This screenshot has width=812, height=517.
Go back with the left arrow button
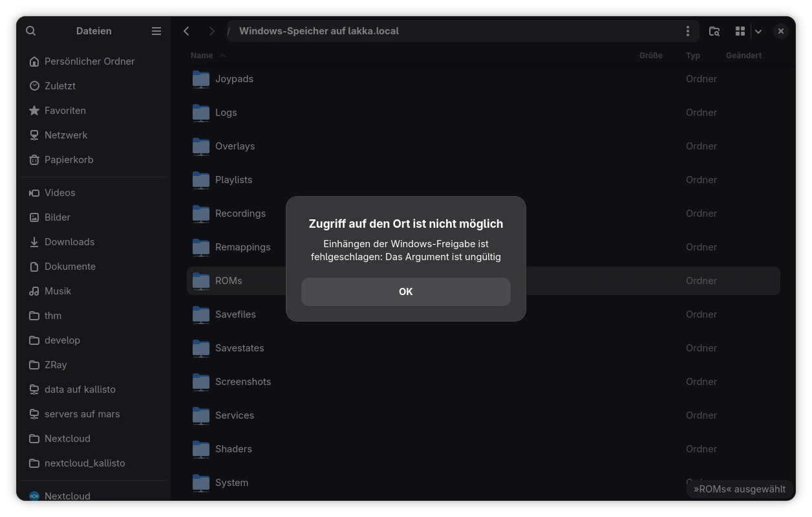click(x=186, y=31)
